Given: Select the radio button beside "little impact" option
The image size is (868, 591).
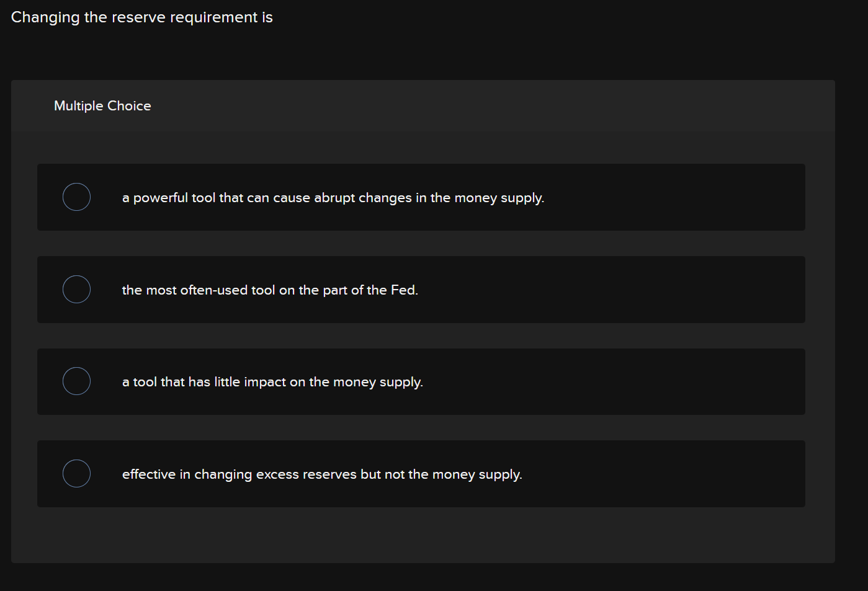Looking at the screenshot, I should pos(76,381).
